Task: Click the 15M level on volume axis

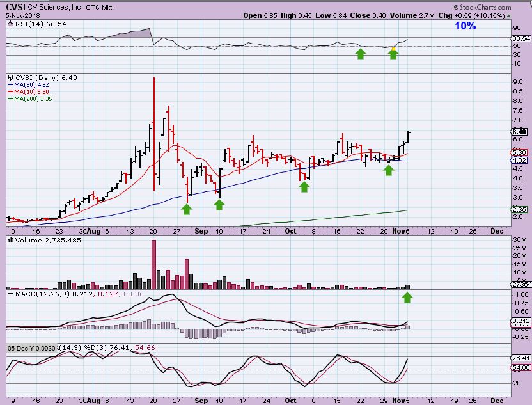Action: click(520, 264)
